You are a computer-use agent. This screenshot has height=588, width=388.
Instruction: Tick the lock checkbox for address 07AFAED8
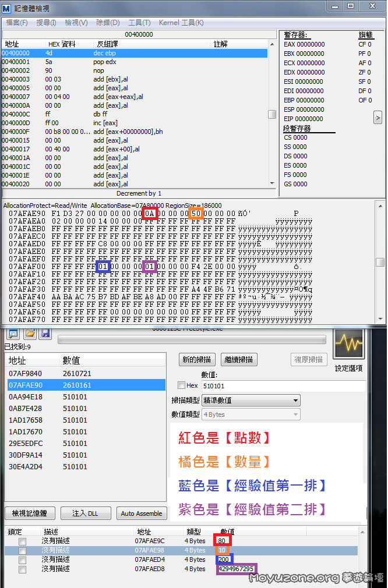click(x=23, y=569)
